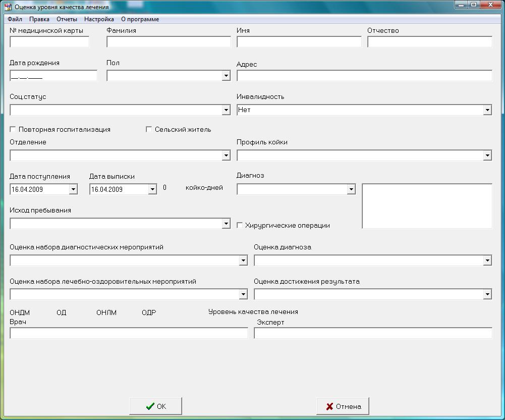Screen dimensions: 505x420
Task: Expand the Соц.статус dropdown
Action: pyautogui.click(x=226, y=110)
